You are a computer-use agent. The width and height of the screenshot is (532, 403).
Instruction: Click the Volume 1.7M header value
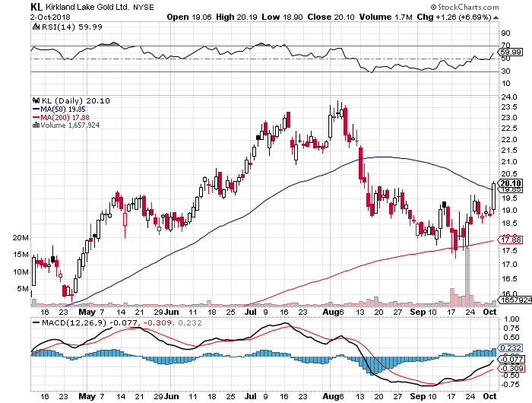[x=386, y=17]
